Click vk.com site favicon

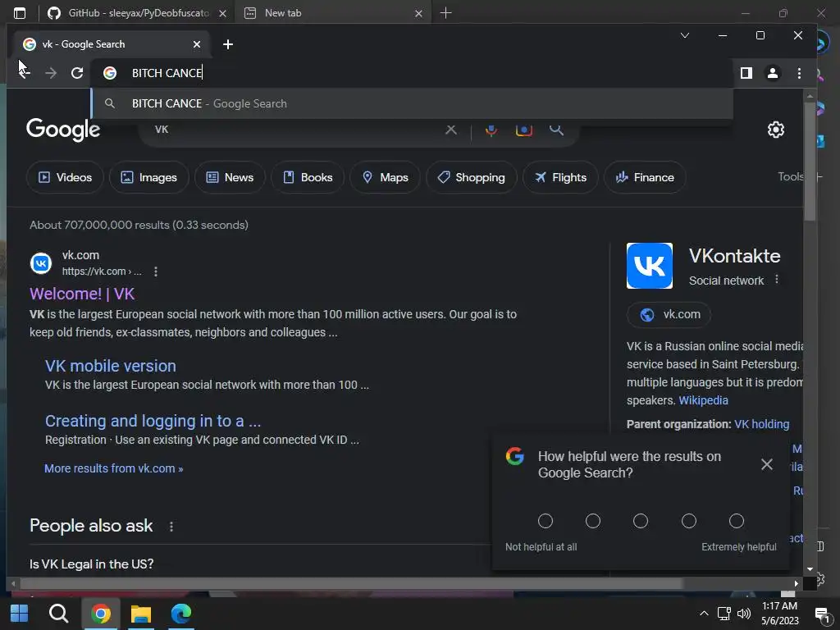pyautogui.click(x=41, y=263)
